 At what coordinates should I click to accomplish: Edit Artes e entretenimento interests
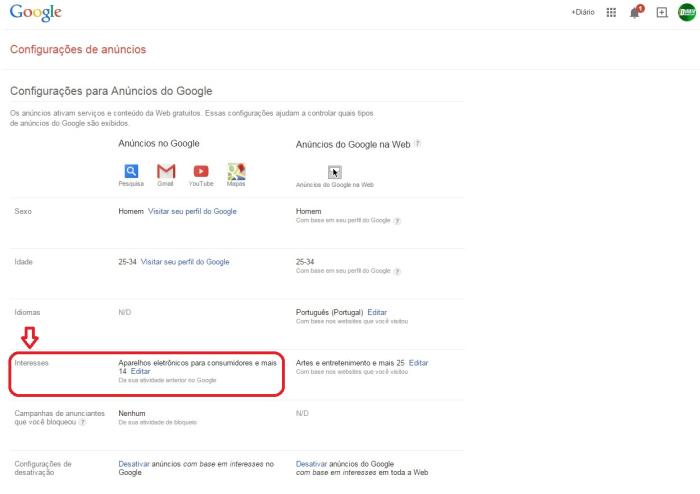tap(419, 362)
